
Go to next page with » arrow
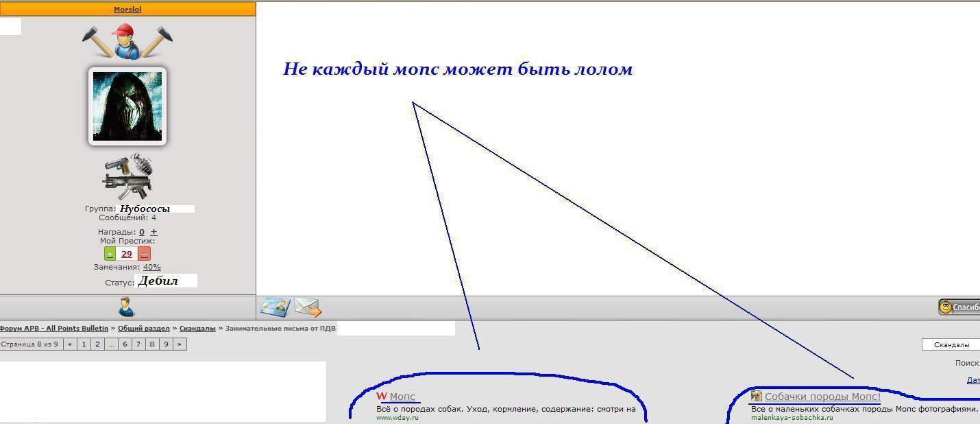pyautogui.click(x=180, y=344)
